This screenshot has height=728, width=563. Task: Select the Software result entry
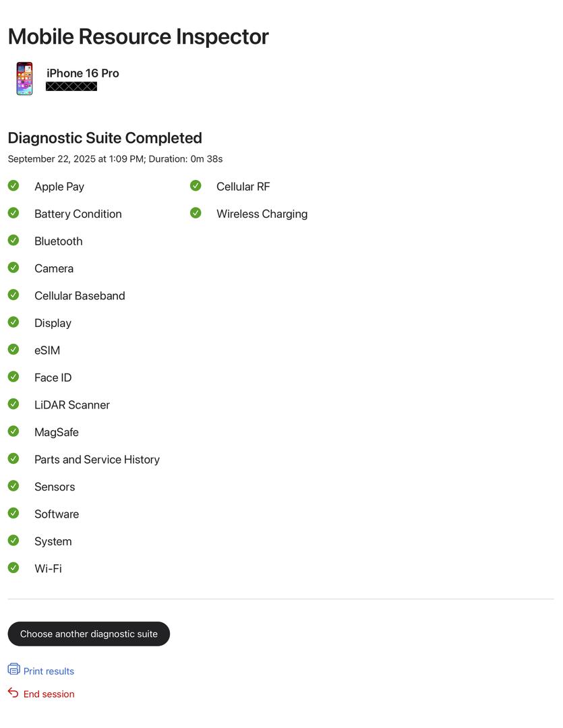[57, 514]
